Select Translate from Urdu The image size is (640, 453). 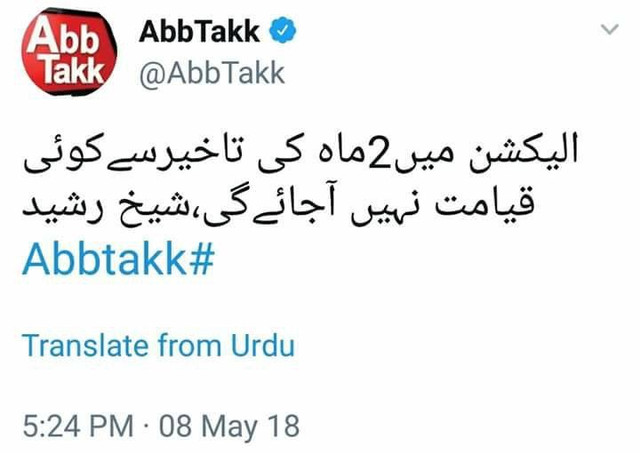pyautogui.click(x=158, y=345)
